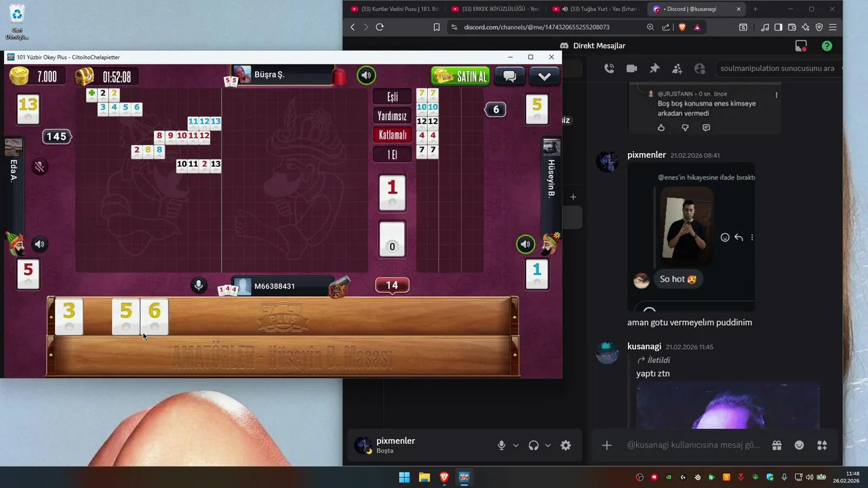
Task: Expand the game dropdown menu arrow
Action: pyautogui.click(x=544, y=76)
